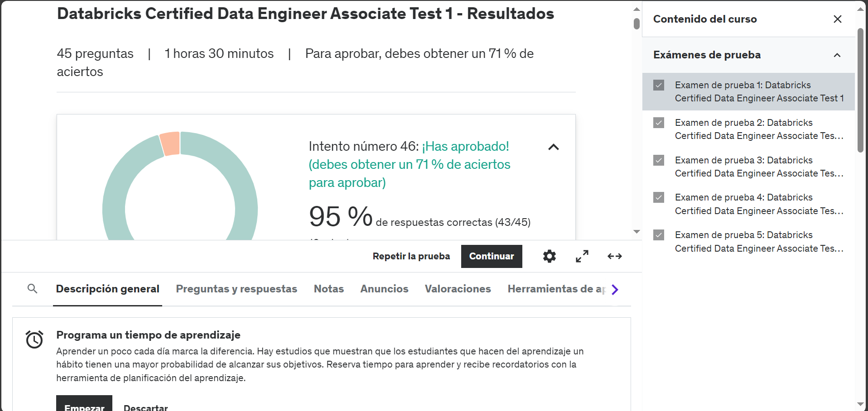Toggle the checkbox for Examen de prueba 5
868x411 pixels.
tap(658, 235)
